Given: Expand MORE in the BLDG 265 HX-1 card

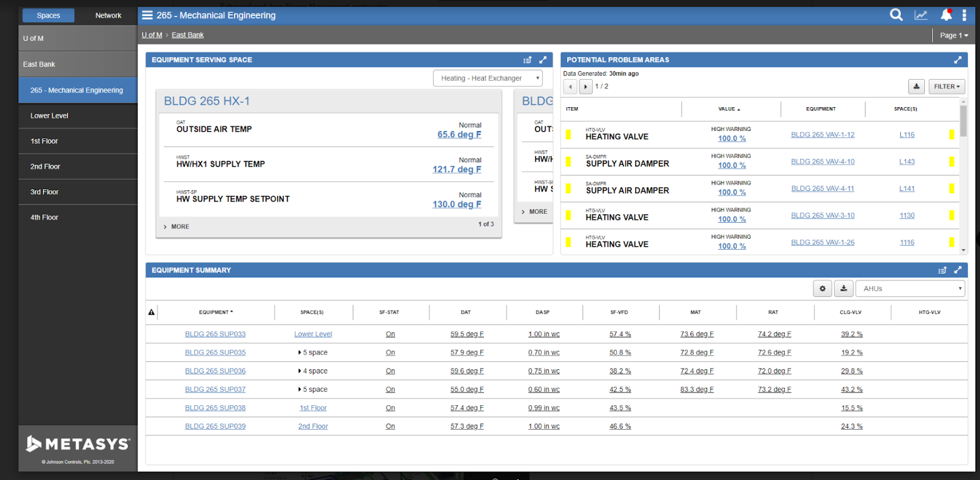Looking at the screenshot, I should (x=176, y=227).
